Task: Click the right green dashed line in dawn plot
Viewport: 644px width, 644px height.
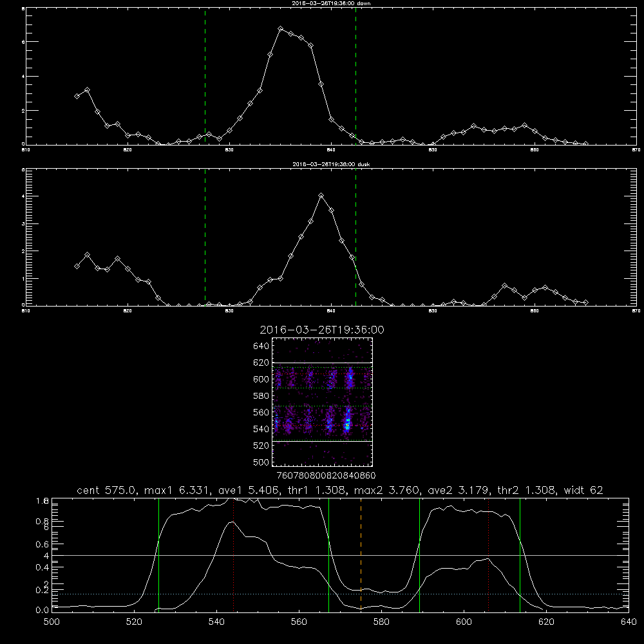Action: coord(355,77)
